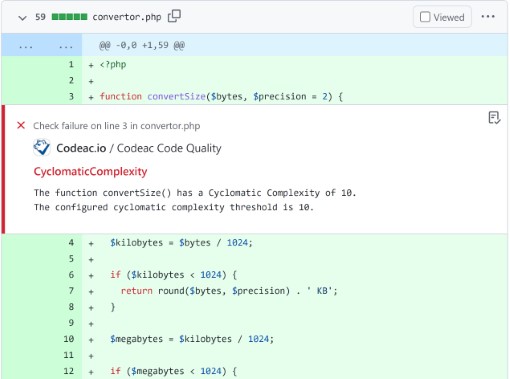Click 'Check failure on line 3 in convertor.php'
This screenshot has height=379, width=510.
[x=117, y=126]
